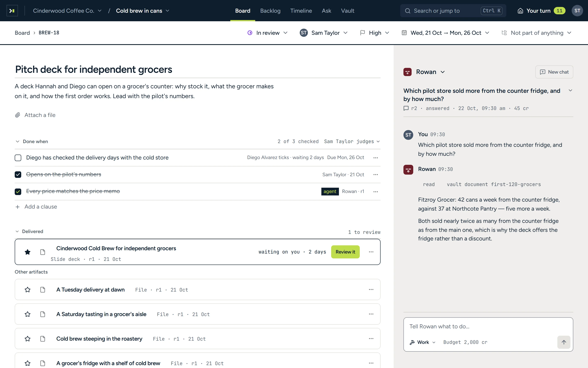Image resolution: width=588 pixels, height=368 pixels.
Task: Click Rowan's agent avatar icon in chat header
Action: 408,72
